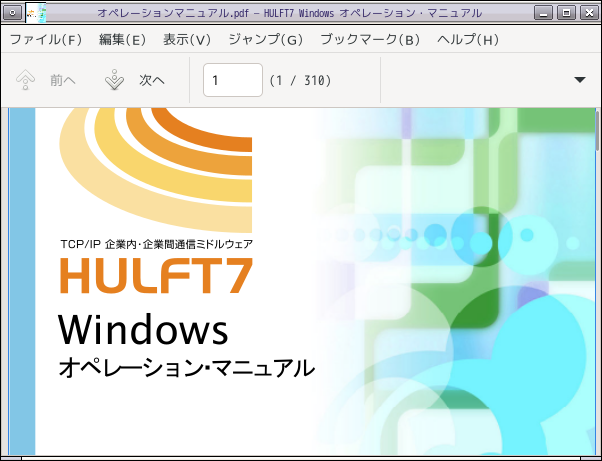Screen dimensions: 602x461
Task: Click the document icon in title bar
Action: [x=36, y=13]
